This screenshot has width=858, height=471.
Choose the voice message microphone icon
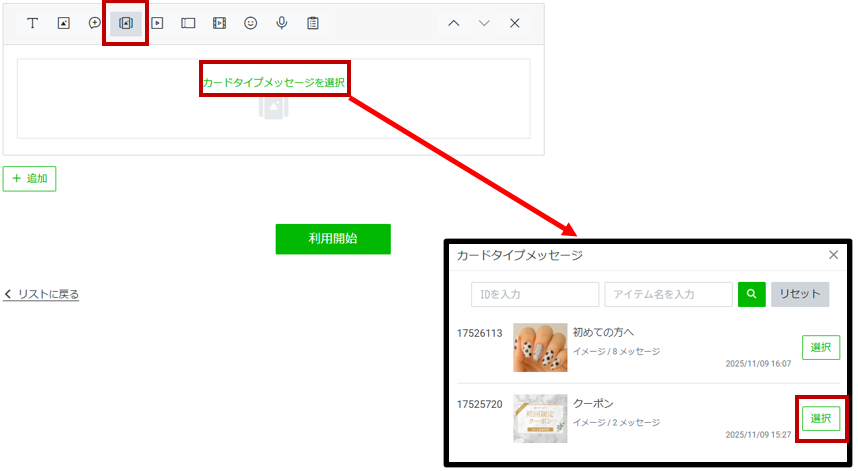tap(282, 23)
